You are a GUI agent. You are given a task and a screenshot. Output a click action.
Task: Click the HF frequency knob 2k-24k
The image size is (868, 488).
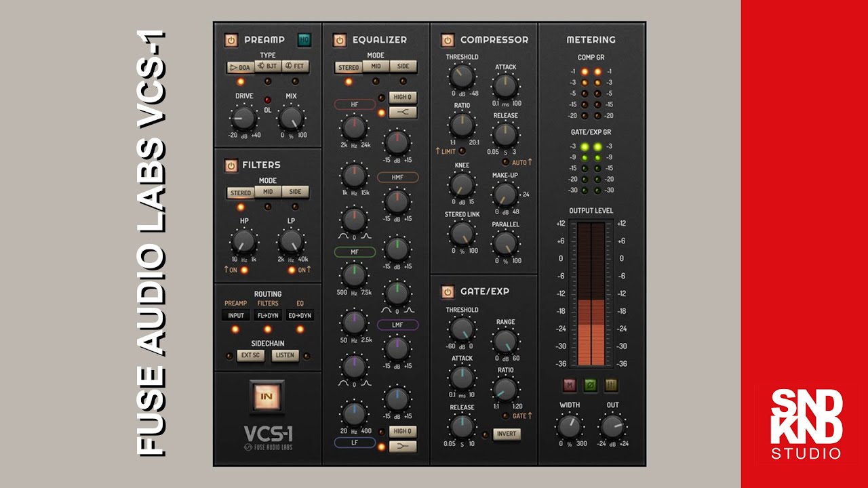[353, 127]
